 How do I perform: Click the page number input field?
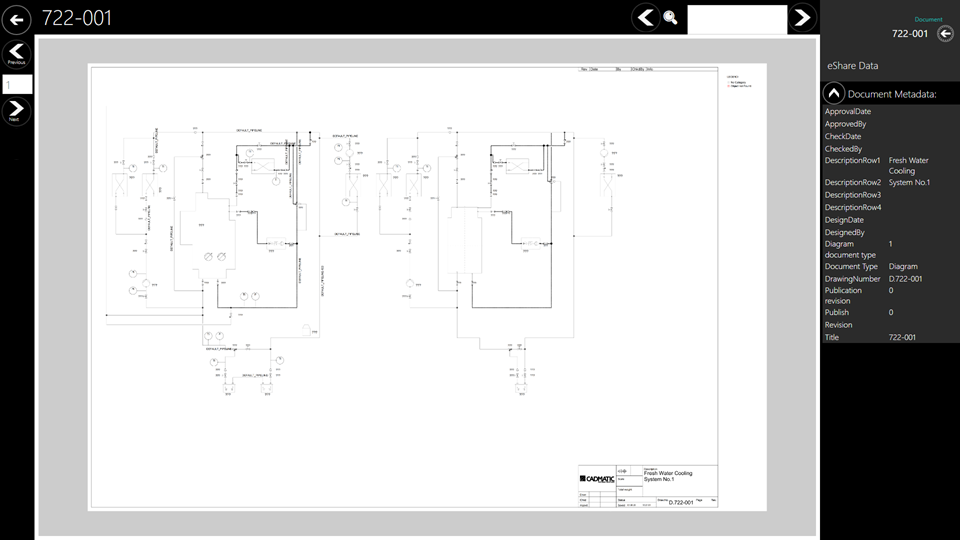click(17, 85)
